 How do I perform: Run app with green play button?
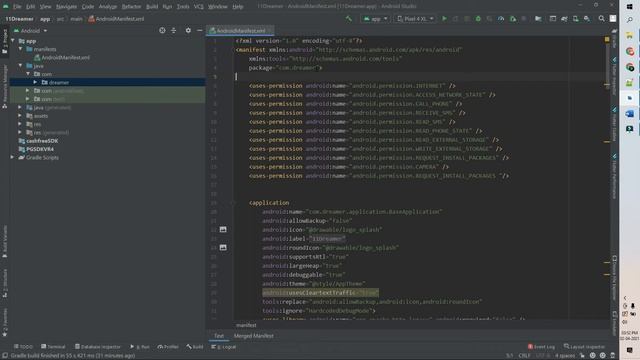444,19
